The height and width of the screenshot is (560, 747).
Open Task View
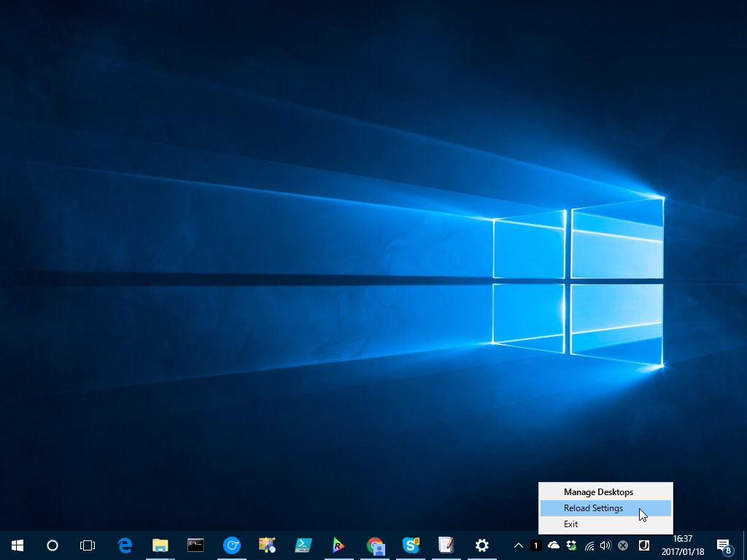[x=88, y=545]
